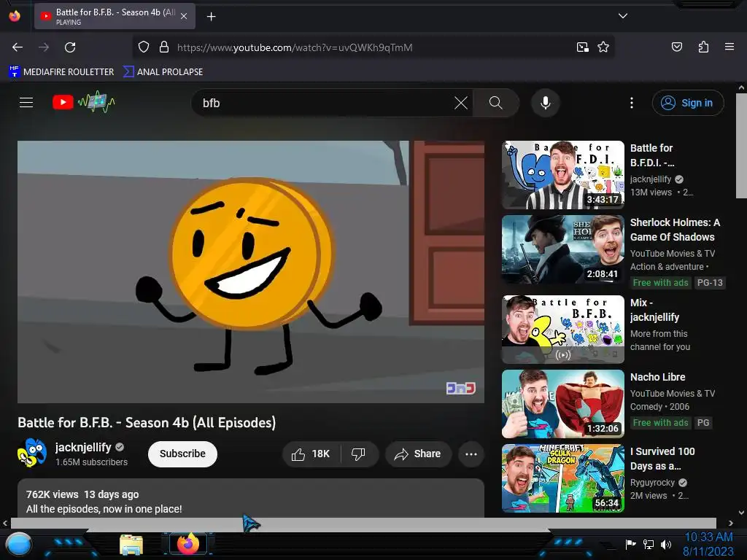Image resolution: width=747 pixels, height=560 pixels.
Task: Click the horizontal scrollbar right arrow
Action: (x=731, y=523)
